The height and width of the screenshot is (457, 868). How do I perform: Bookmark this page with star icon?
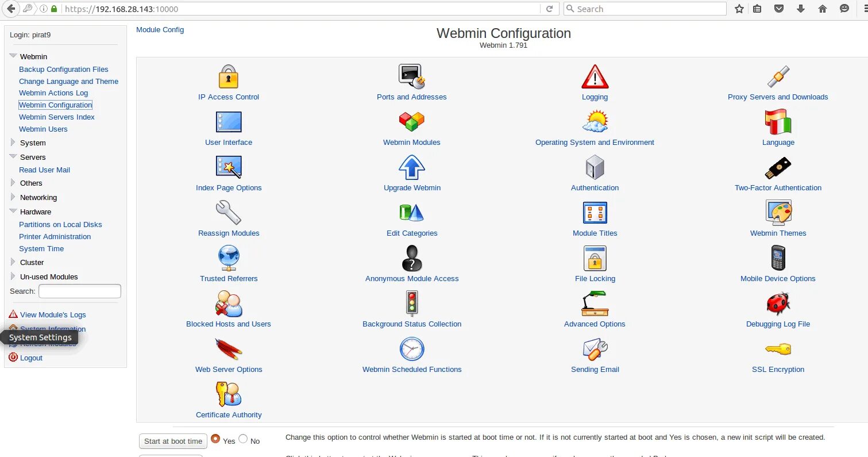click(x=739, y=9)
